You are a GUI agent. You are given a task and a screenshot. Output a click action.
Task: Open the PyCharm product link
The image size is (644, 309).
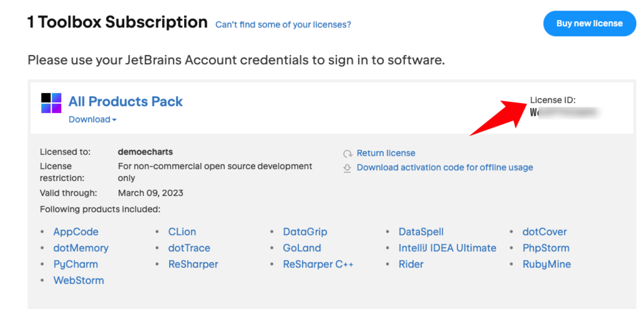coord(76,264)
